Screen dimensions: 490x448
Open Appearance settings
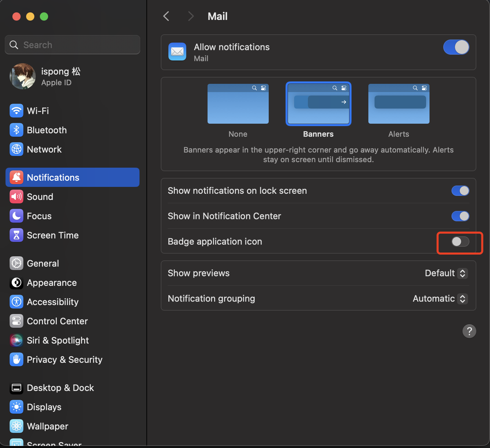point(73,282)
